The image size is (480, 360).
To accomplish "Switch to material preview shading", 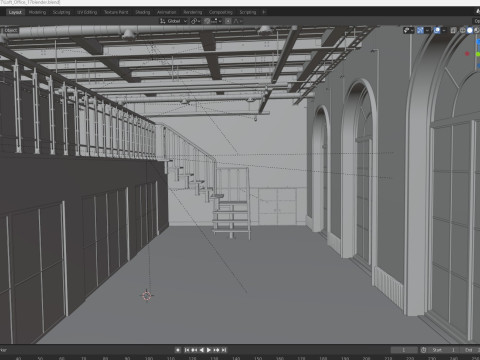I will click(476, 30).
